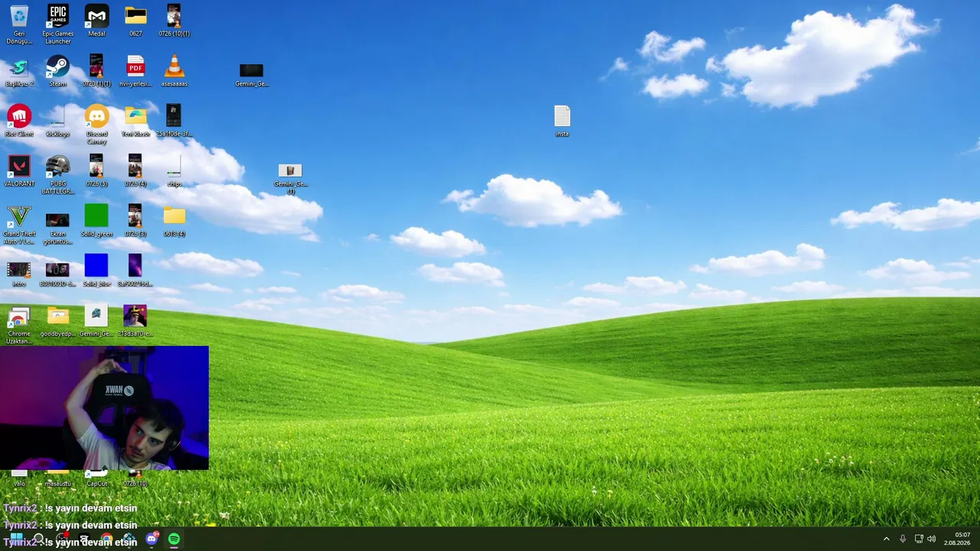Expand hidden system tray icons
Viewport: 980px width, 551px height.
point(887,540)
